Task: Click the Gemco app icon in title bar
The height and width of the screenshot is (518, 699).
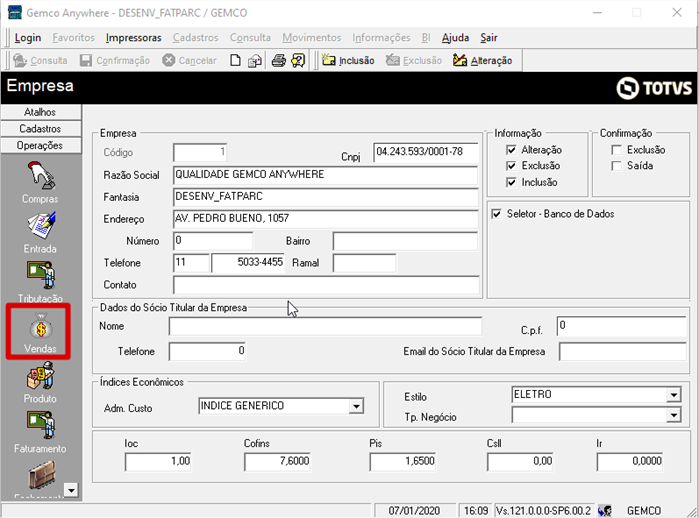Action: click(15, 12)
